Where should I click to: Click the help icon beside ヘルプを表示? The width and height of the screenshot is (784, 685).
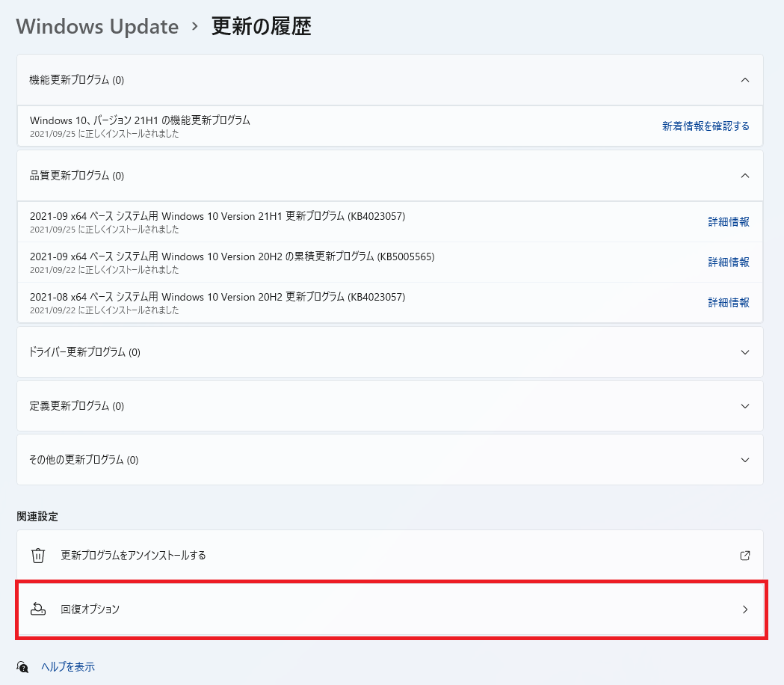pyautogui.click(x=22, y=667)
